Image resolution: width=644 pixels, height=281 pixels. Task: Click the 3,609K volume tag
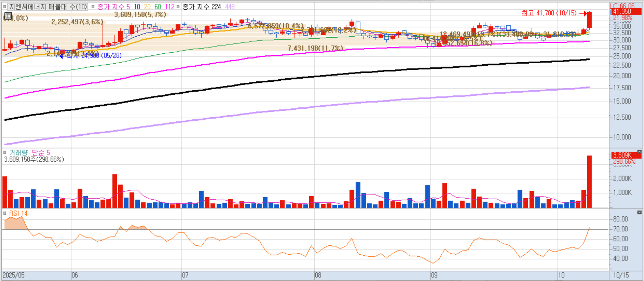[626, 155]
